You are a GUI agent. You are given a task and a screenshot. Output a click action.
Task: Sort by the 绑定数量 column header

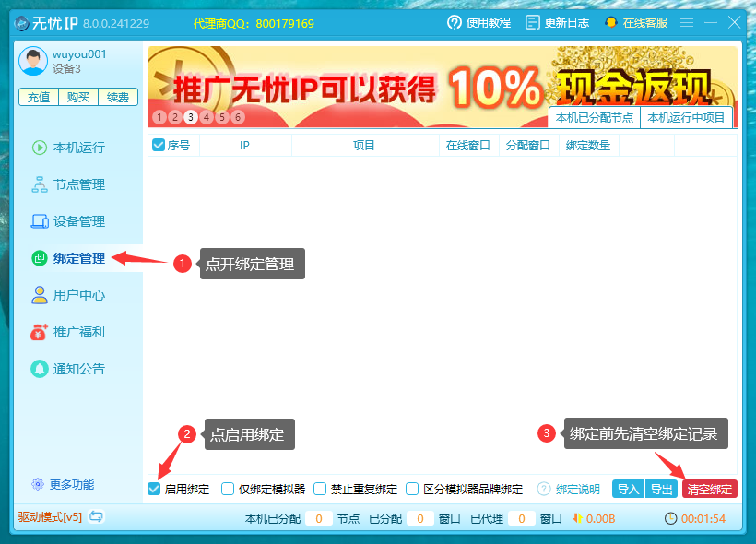pyautogui.click(x=588, y=145)
